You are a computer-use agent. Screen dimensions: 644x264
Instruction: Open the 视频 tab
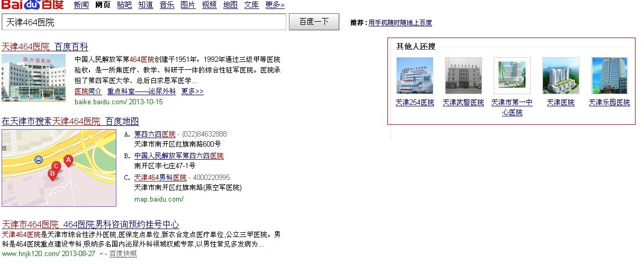[x=209, y=5]
